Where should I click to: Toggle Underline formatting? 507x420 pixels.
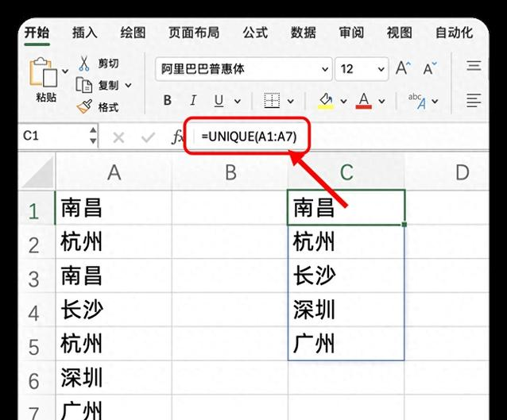[x=219, y=101]
